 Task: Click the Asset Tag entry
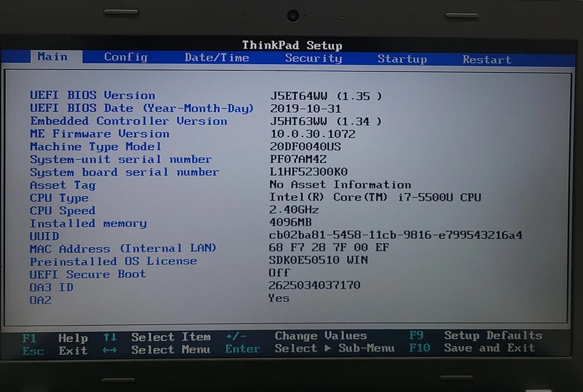point(63,184)
